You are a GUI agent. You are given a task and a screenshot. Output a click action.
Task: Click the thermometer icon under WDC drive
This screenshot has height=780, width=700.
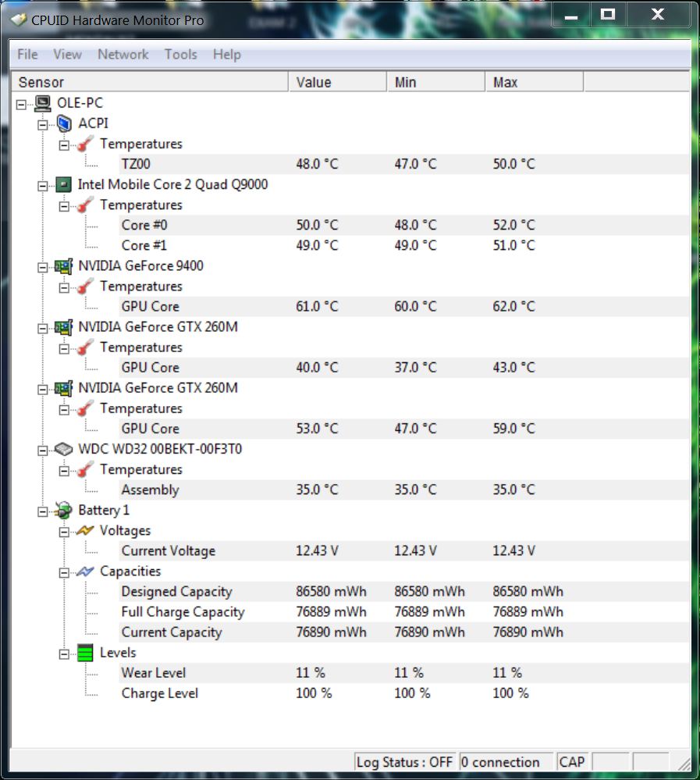[85, 469]
